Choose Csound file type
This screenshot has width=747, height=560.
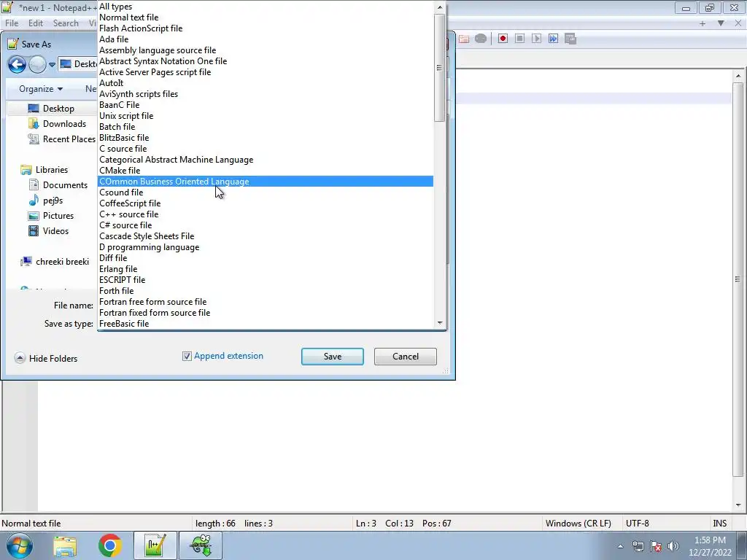[266, 192]
